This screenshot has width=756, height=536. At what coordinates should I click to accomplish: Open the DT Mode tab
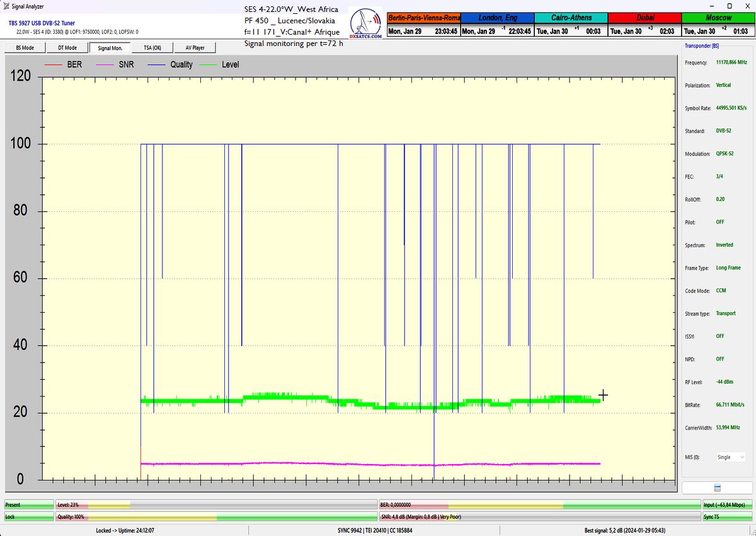tap(67, 48)
